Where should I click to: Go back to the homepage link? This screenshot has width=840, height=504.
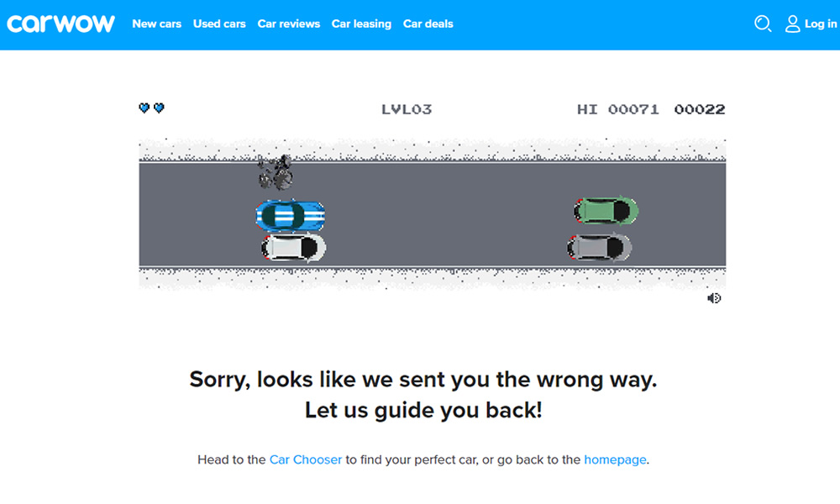[x=615, y=459]
